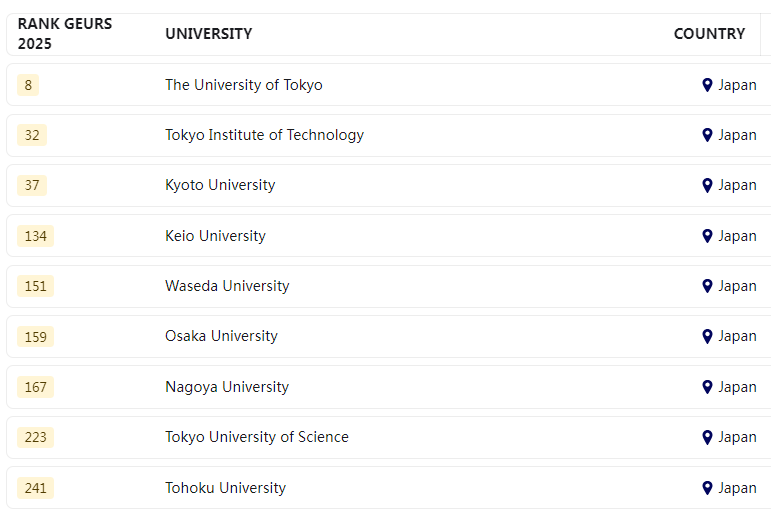
Task: Click the location pin in Kyoto University row
Action: point(707,185)
